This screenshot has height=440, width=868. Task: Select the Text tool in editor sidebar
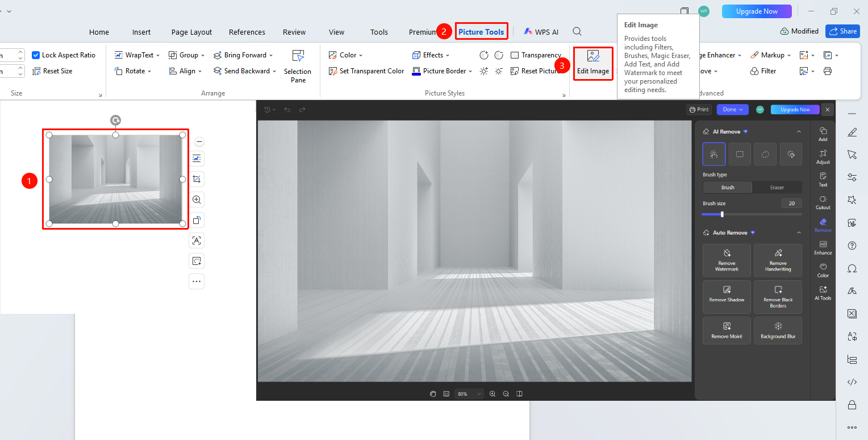[823, 180]
